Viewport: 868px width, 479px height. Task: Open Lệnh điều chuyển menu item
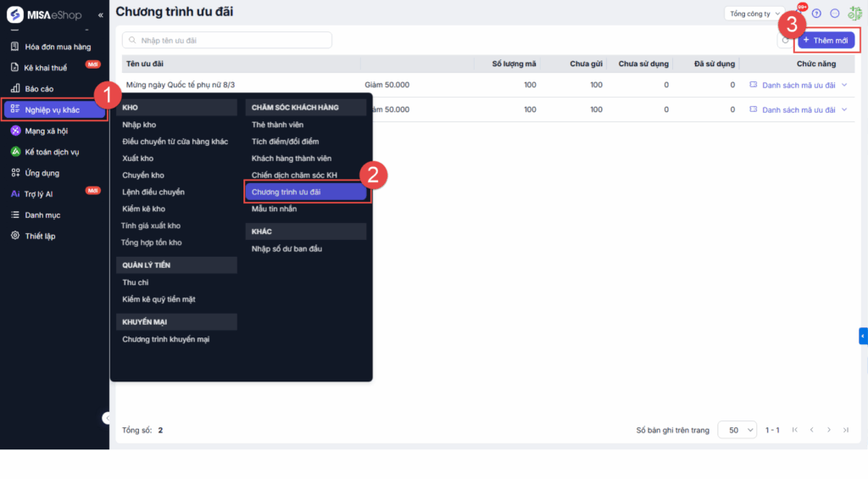(153, 192)
